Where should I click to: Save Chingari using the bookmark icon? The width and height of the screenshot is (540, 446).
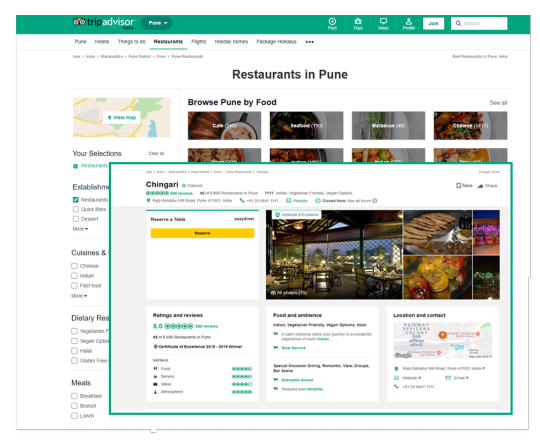coord(458,186)
